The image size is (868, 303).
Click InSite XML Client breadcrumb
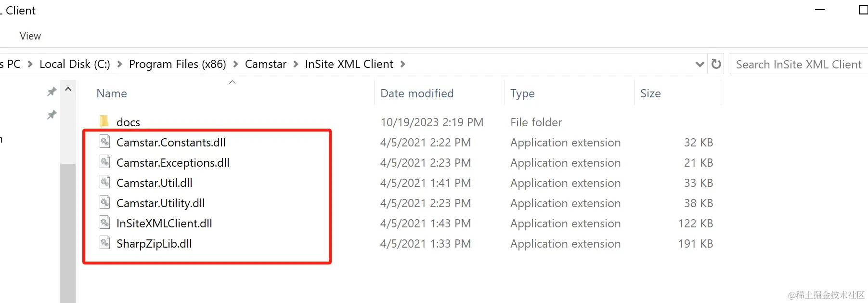(x=349, y=64)
